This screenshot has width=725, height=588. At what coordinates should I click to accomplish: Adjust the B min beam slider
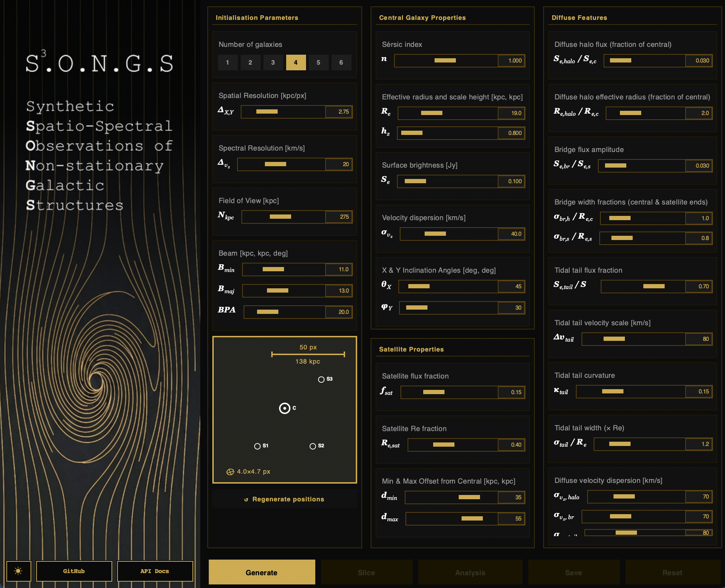coord(284,269)
